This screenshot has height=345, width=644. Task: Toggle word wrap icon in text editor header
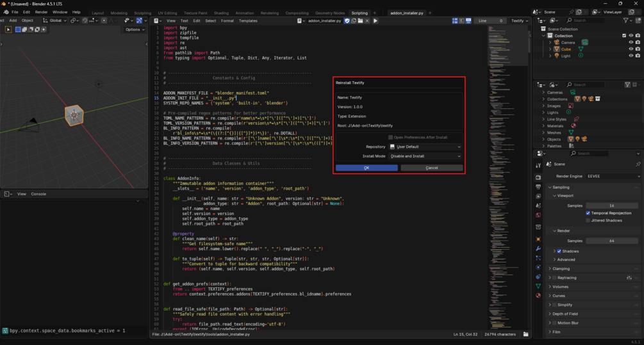[461, 20]
